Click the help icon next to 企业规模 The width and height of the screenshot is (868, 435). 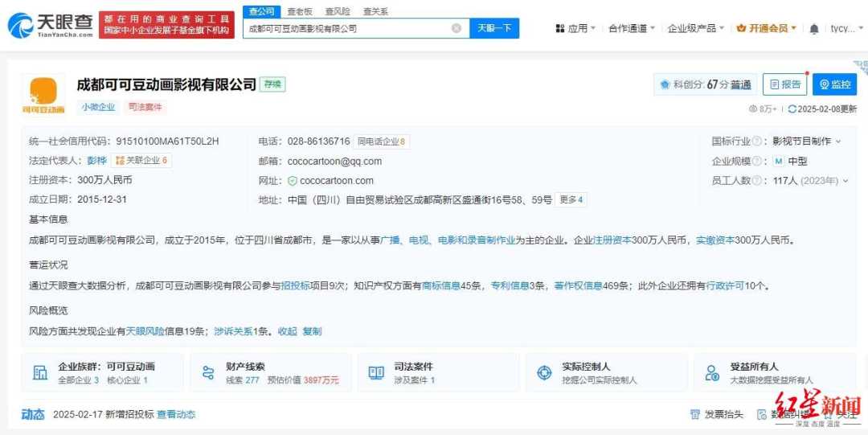[756, 162]
